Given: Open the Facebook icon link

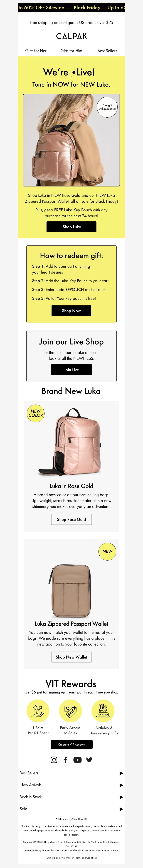Looking at the screenshot, I should 66,760.
